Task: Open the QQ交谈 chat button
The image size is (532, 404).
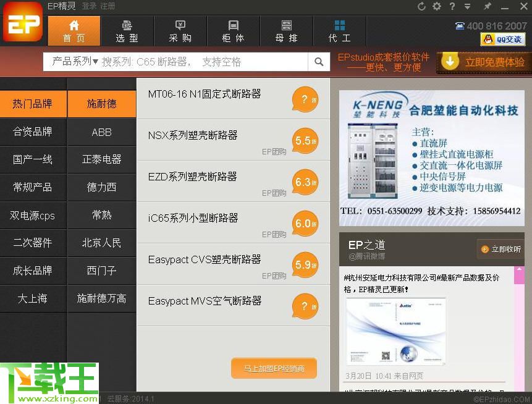Action: tap(503, 40)
